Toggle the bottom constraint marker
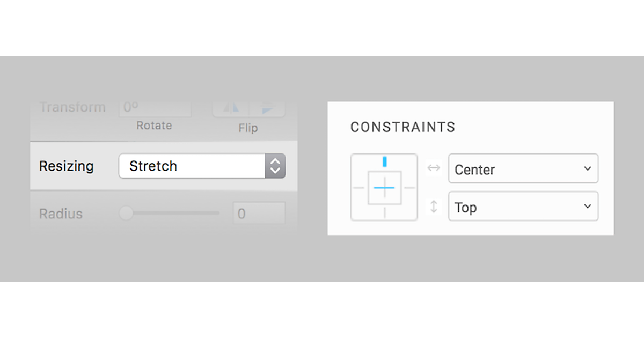 (x=384, y=213)
